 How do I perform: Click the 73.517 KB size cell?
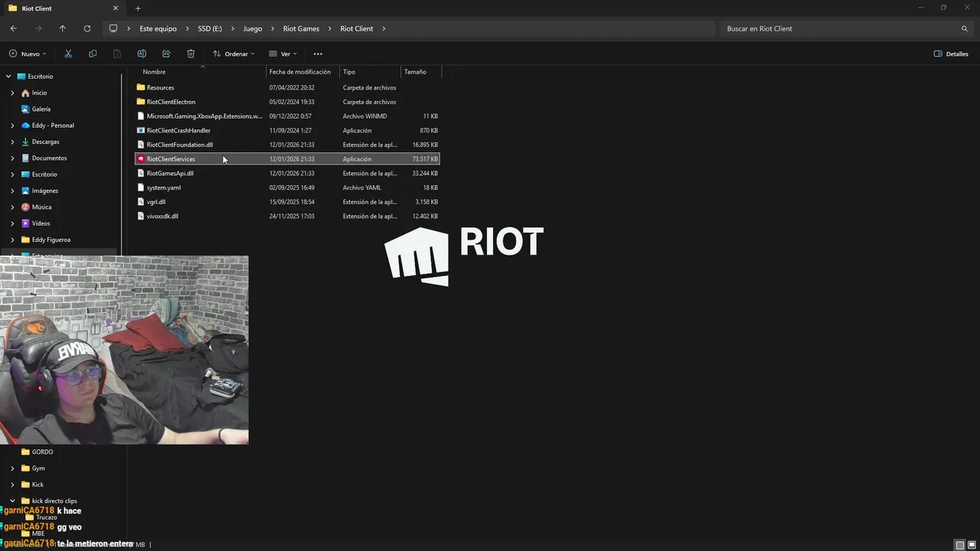click(425, 159)
